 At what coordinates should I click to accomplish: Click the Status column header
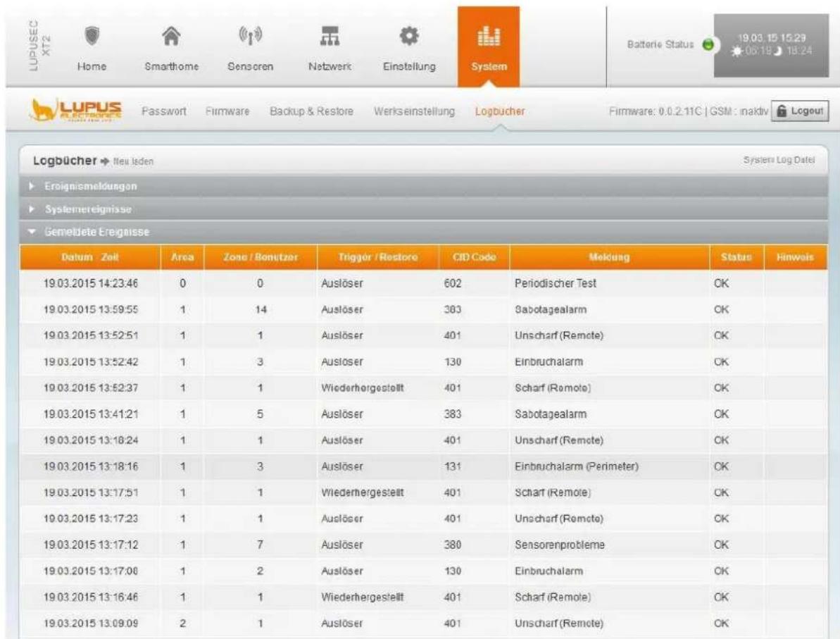736,257
